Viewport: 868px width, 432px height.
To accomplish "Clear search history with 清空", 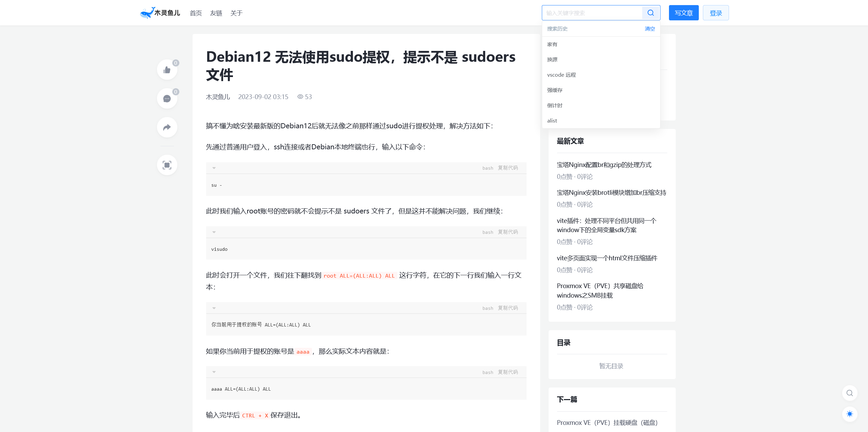I will pyautogui.click(x=650, y=29).
